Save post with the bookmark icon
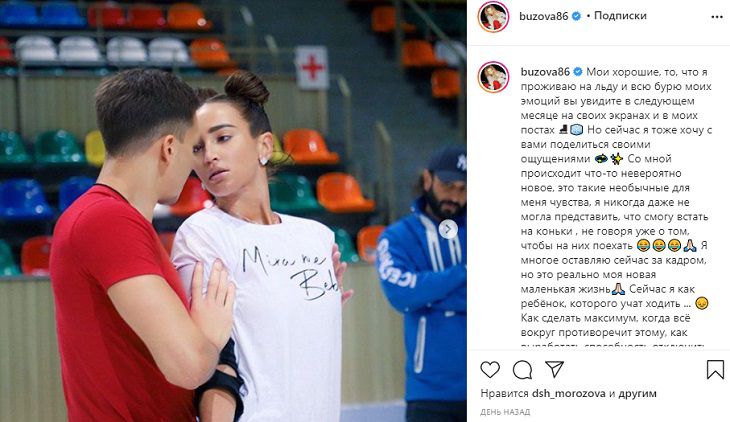Image resolution: width=730 pixels, height=422 pixels. pos(715,369)
